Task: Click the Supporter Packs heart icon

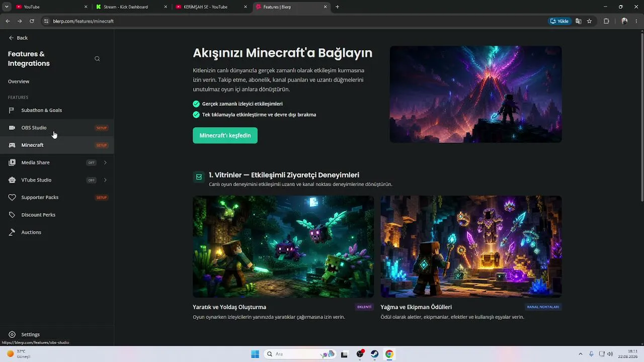Action: (x=12, y=198)
